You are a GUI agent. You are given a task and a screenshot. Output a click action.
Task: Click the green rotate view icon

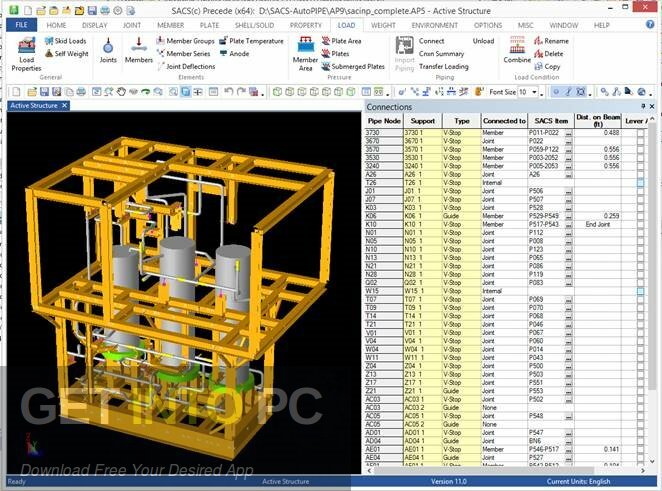click(x=146, y=91)
